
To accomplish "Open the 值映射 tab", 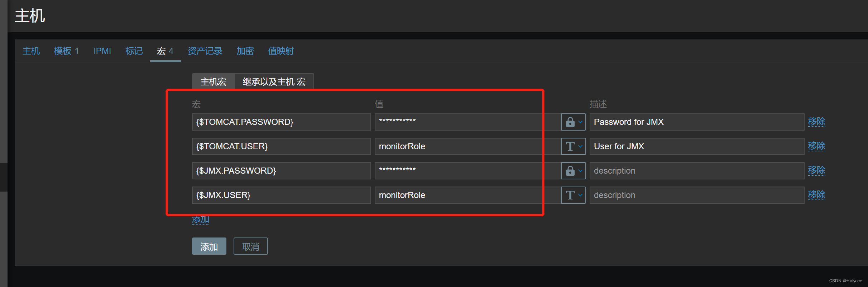I will point(281,51).
